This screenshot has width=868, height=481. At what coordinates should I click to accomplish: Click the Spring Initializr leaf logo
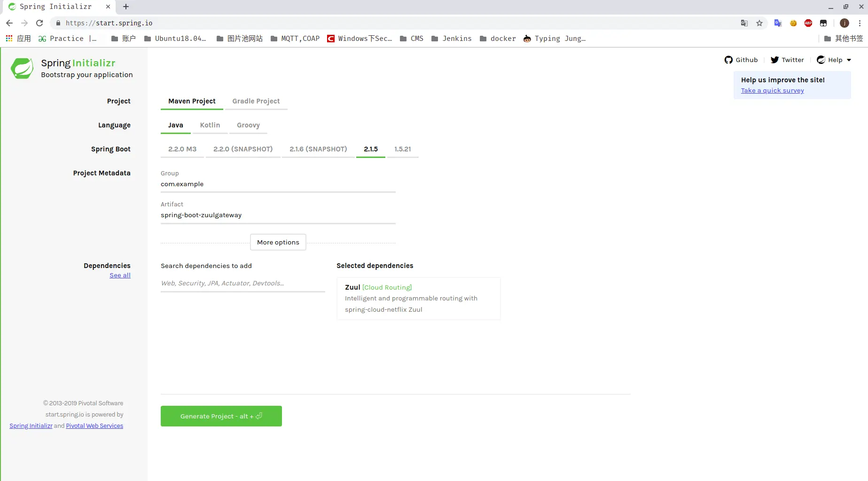[22, 69]
